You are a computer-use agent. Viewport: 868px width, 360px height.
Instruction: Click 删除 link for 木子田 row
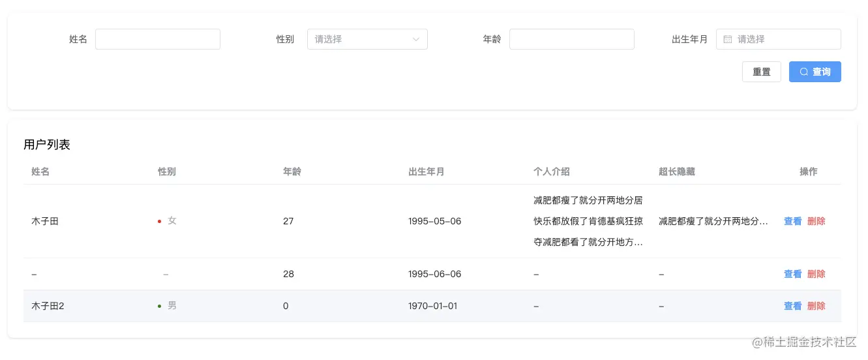pos(816,221)
